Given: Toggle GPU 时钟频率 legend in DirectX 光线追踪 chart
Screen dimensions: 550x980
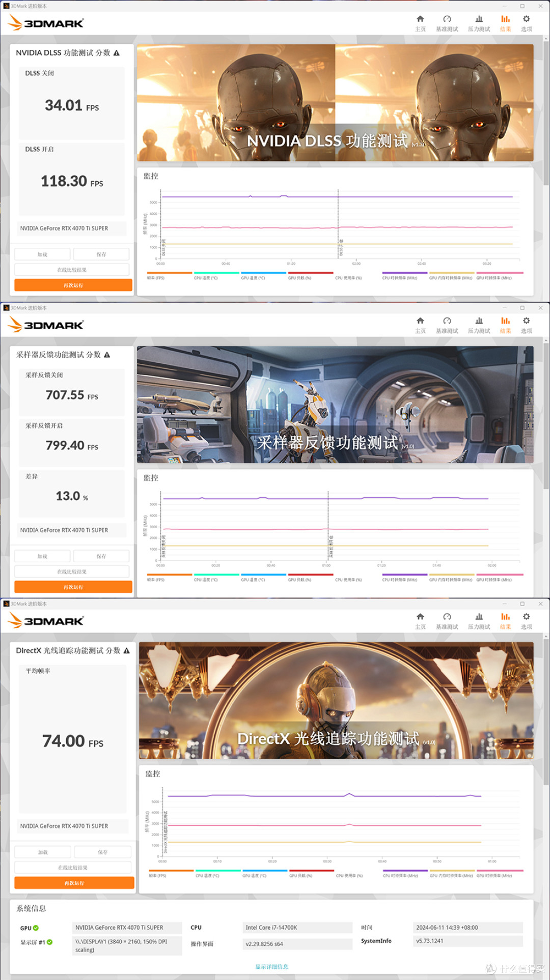Looking at the screenshot, I should click(x=500, y=874).
